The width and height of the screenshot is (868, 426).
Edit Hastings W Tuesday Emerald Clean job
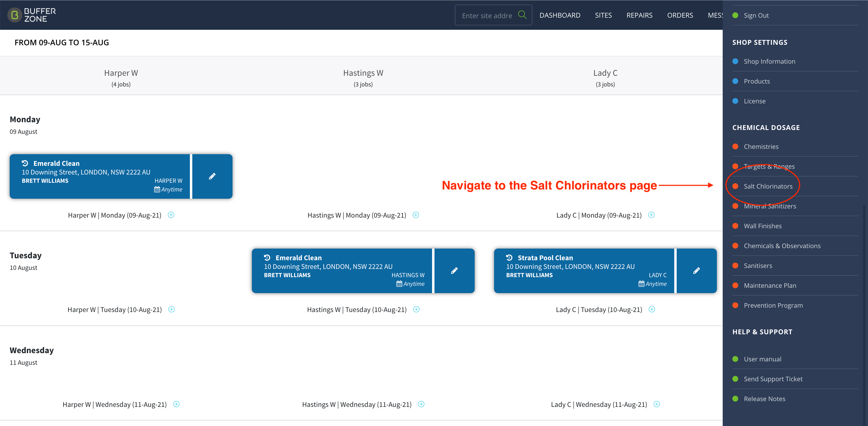[x=454, y=271]
